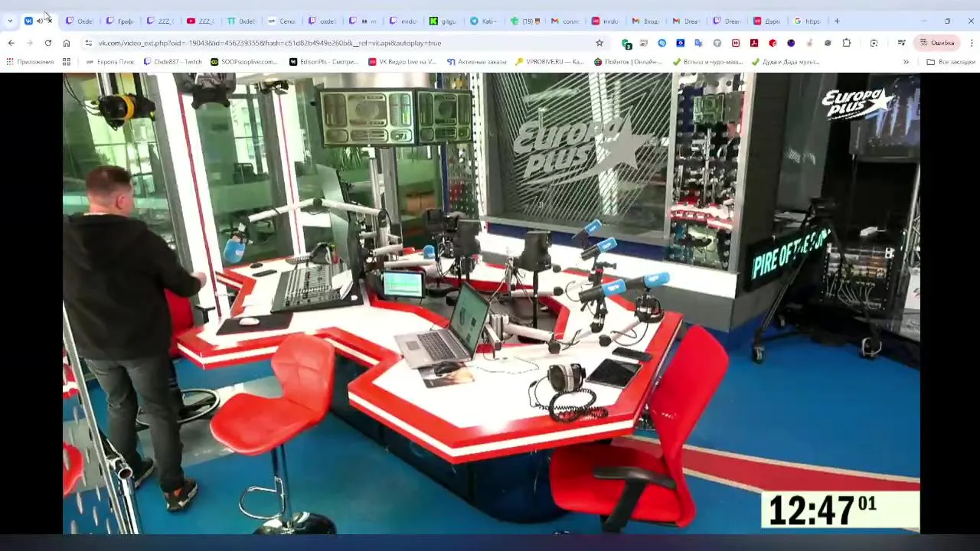Switch to the Google https tab
980x551 pixels.
[807, 21]
